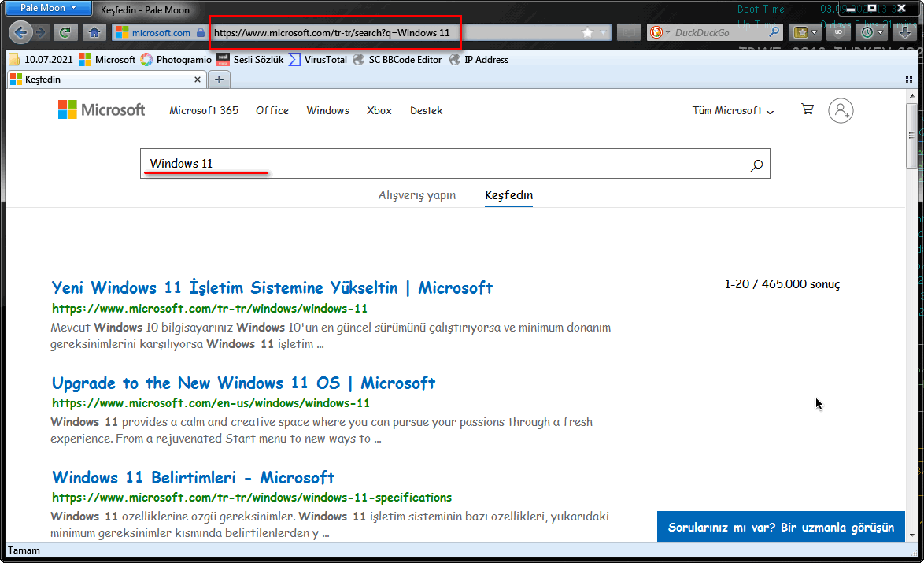Open the Pale Moon application menu
This screenshot has width=924, height=563.
tap(48, 8)
